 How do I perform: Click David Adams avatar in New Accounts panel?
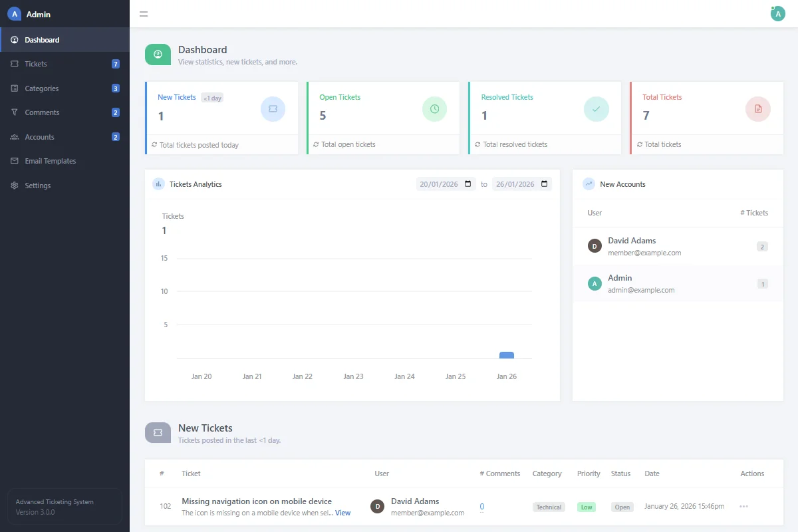click(x=595, y=246)
